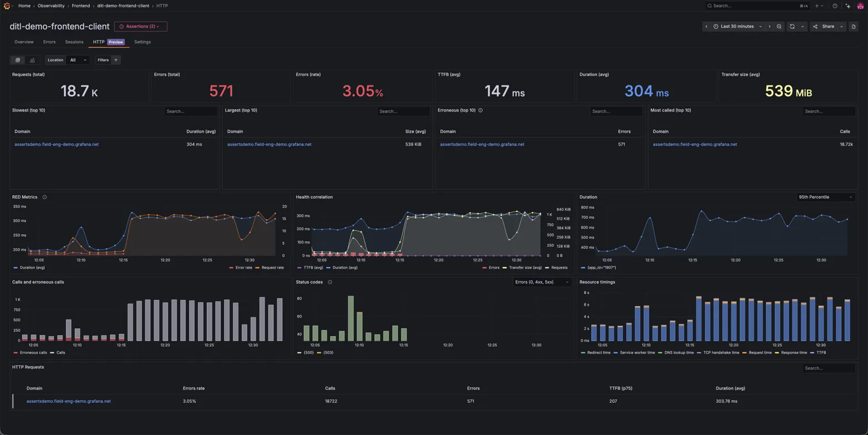Switch to the Sessions tab

pyautogui.click(x=74, y=42)
